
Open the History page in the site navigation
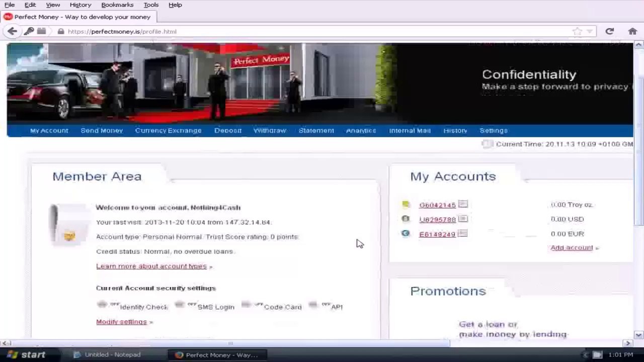pyautogui.click(x=455, y=131)
